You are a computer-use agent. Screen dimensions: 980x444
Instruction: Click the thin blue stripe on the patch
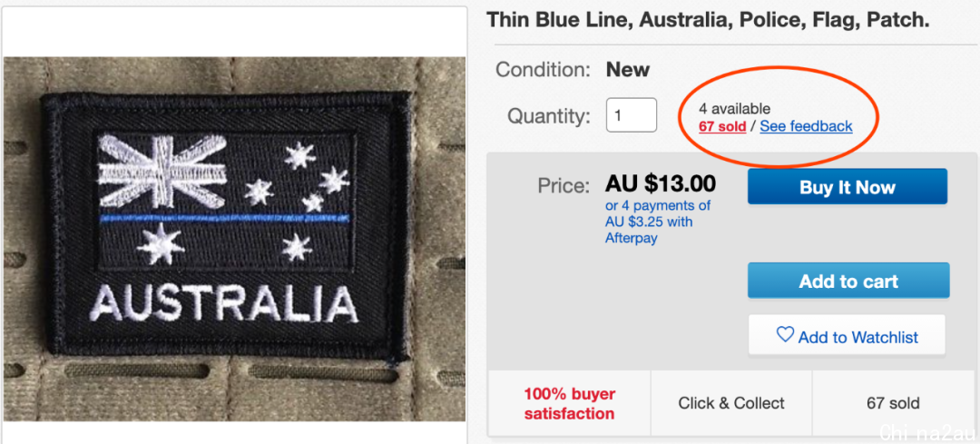click(x=226, y=217)
